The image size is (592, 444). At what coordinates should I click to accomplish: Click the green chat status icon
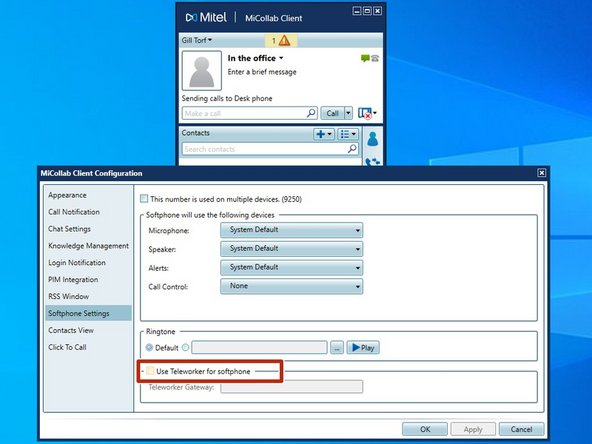point(365,58)
